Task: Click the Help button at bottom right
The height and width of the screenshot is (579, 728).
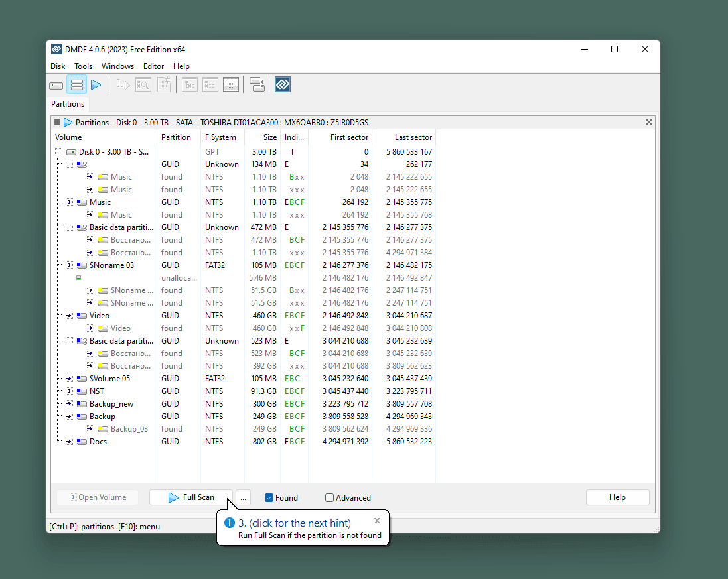Action: (x=617, y=497)
